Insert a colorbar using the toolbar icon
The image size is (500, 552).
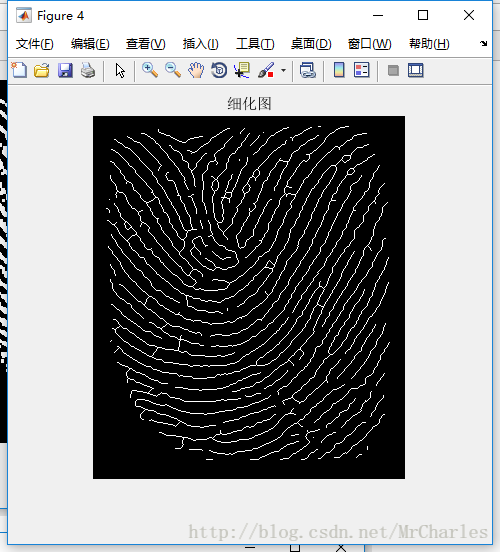tap(339, 70)
